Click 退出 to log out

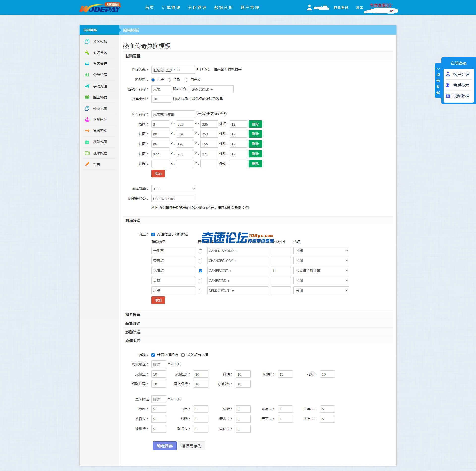pos(359,8)
